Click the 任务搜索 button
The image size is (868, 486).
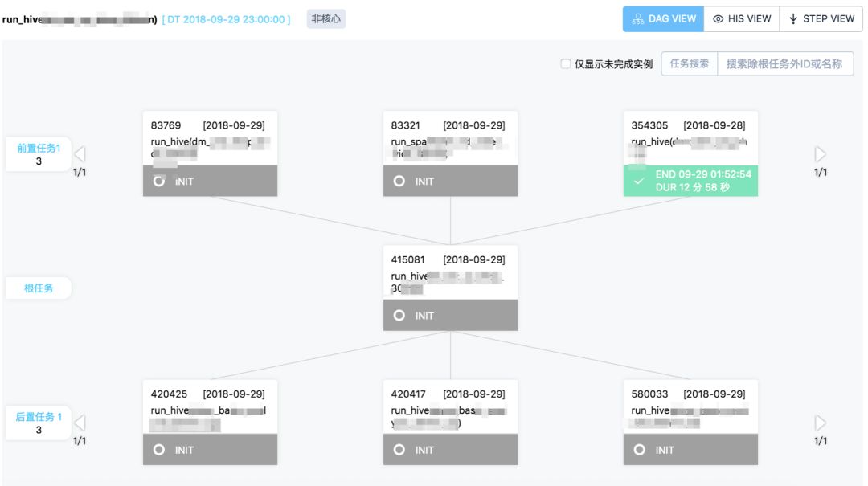point(690,63)
